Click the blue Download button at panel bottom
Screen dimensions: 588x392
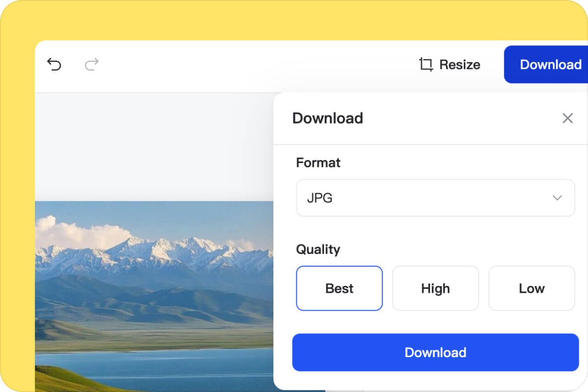[435, 352]
